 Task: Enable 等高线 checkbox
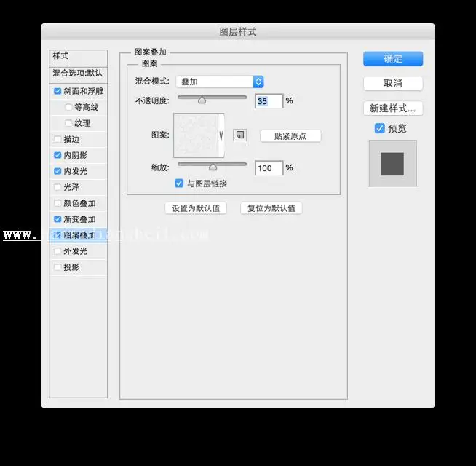(x=68, y=107)
